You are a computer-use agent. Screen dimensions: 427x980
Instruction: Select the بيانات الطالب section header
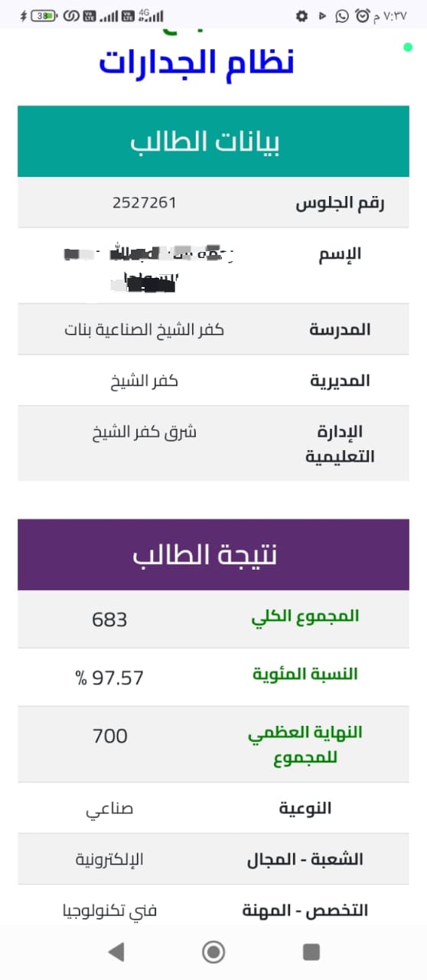[x=213, y=142]
